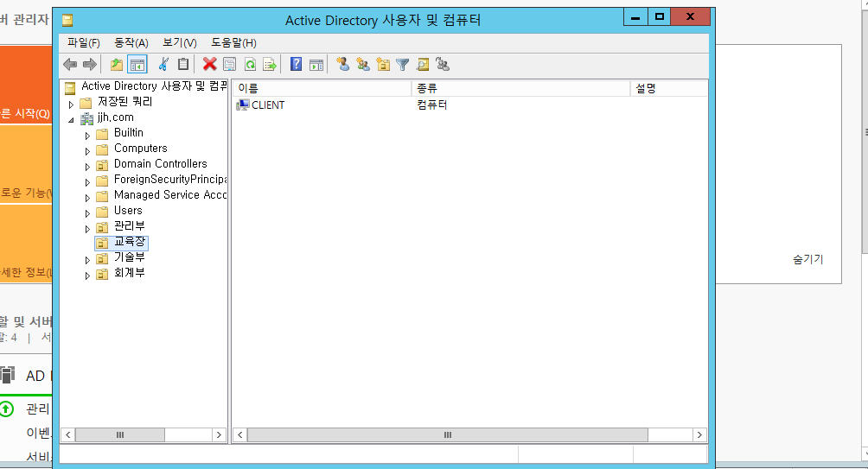
Task: Click the jjh.com domain icon in the tree
Action: point(87,117)
